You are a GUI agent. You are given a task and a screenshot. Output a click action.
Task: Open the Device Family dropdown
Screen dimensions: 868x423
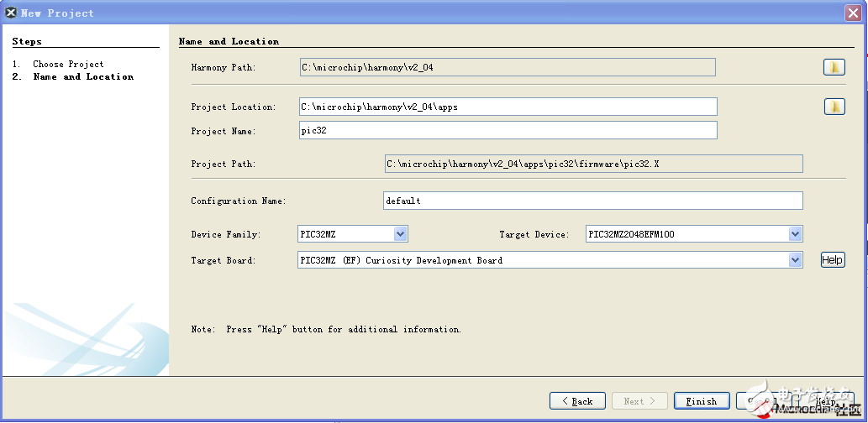click(x=400, y=234)
